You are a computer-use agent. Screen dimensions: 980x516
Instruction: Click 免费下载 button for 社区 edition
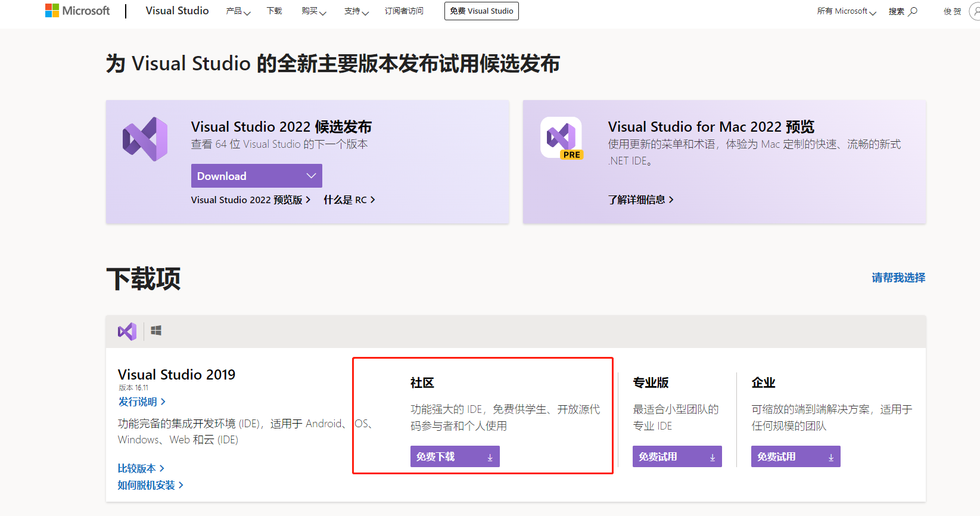tap(455, 456)
